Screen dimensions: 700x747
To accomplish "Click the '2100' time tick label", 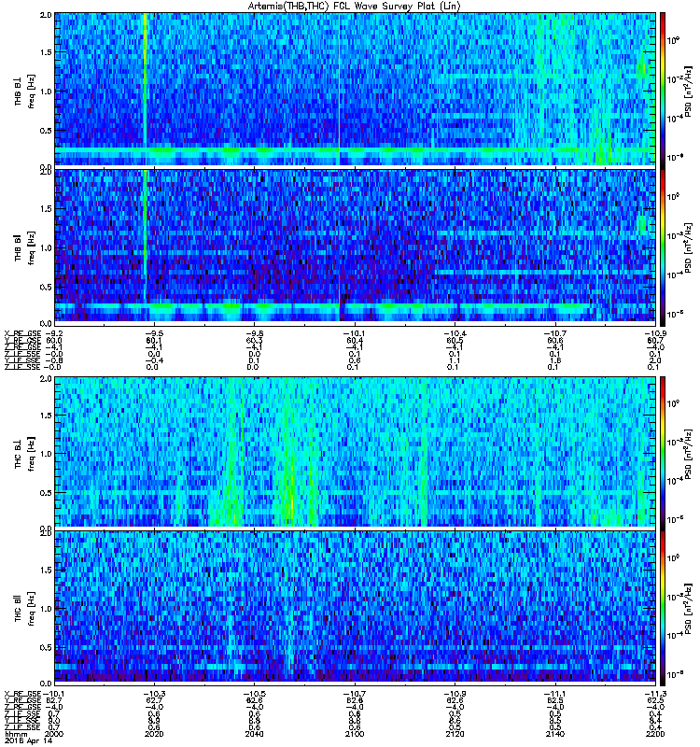I will 355,734.
